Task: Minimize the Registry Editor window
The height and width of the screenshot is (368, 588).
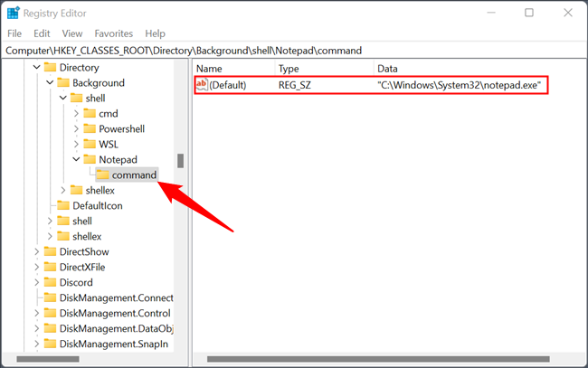Action: pyautogui.click(x=491, y=13)
